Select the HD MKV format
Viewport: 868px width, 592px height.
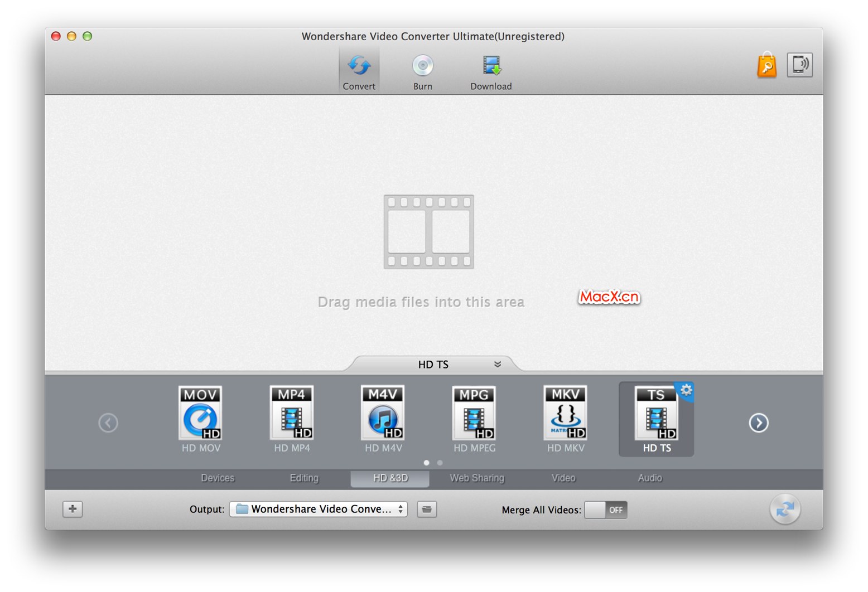pos(566,419)
